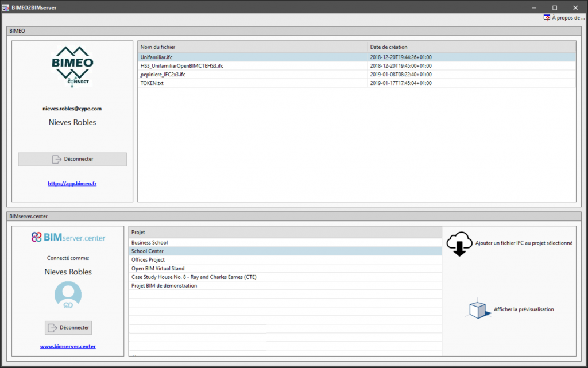The height and width of the screenshot is (368, 588).
Task: Click the Projet column header
Action: tap(285, 233)
